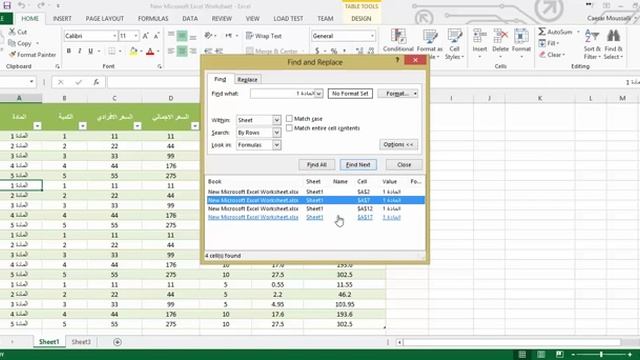The image size is (640, 360).
Task: Open the filter dropdown in column D header
Action: tap(195, 126)
